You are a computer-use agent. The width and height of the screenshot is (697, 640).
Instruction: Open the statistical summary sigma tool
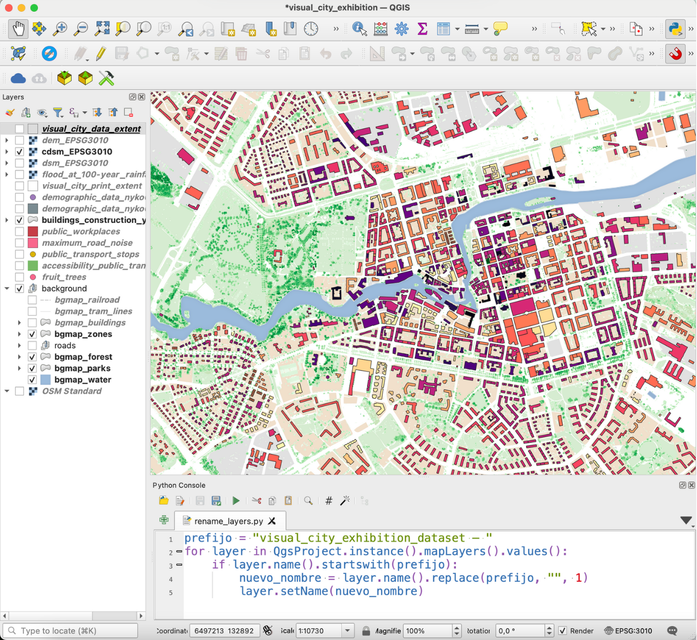422,29
